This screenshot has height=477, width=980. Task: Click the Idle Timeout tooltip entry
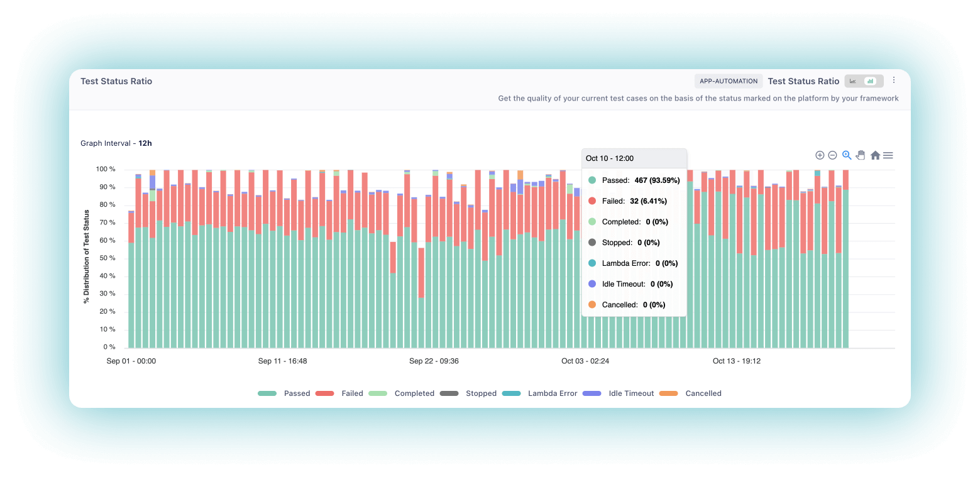click(629, 283)
